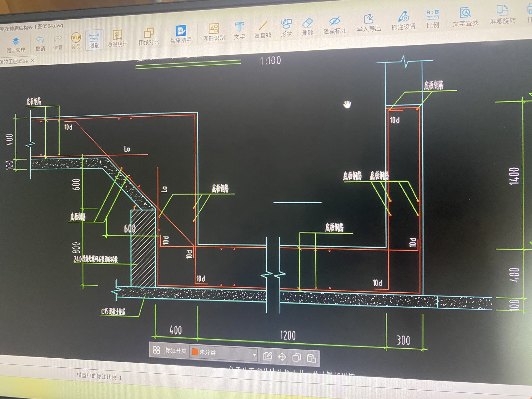Click the 1200 bottom dimension
The image size is (532, 399).
point(288,336)
